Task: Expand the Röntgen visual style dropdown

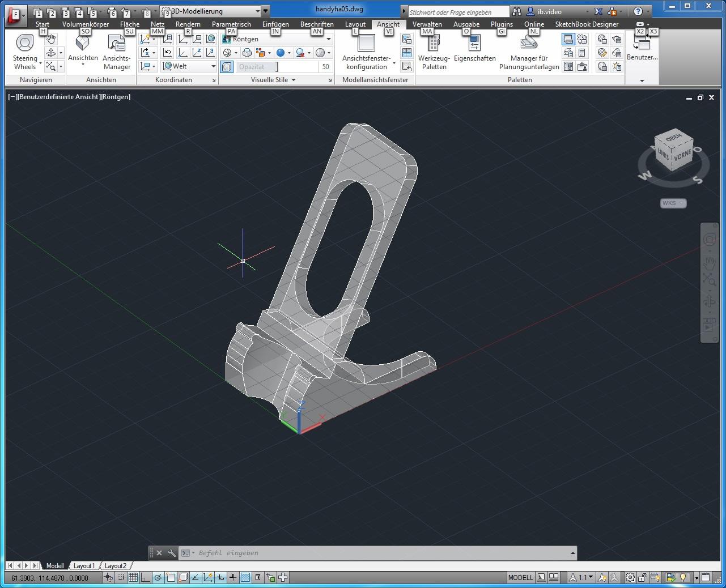Action: [329, 39]
